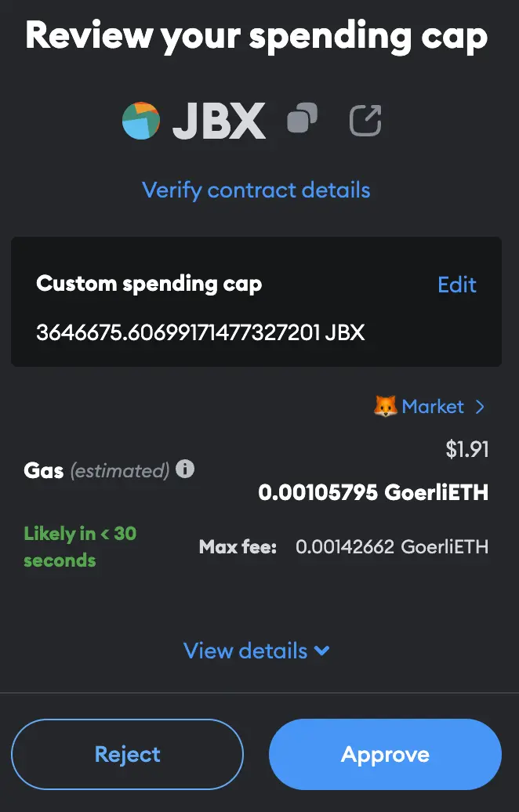
Task: Click the gas estimate info icon
Action: point(185,470)
